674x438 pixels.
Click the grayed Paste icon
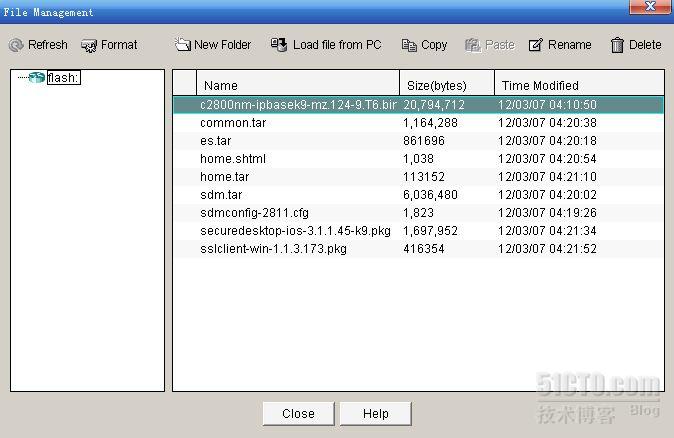pyautogui.click(x=473, y=45)
